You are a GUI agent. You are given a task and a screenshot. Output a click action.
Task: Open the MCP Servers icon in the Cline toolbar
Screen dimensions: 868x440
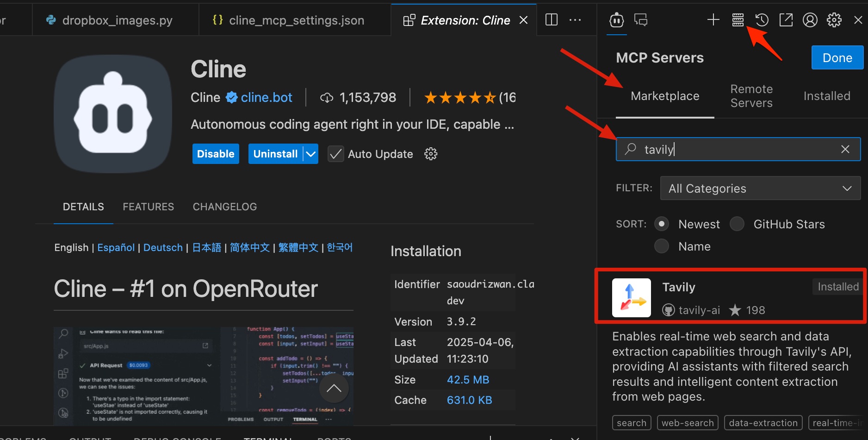pos(738,19)
